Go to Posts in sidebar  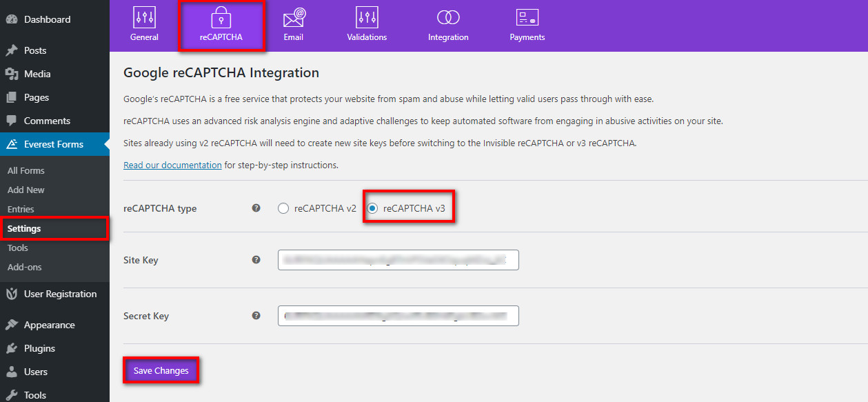pyautogui.click(x=35, y=50)
